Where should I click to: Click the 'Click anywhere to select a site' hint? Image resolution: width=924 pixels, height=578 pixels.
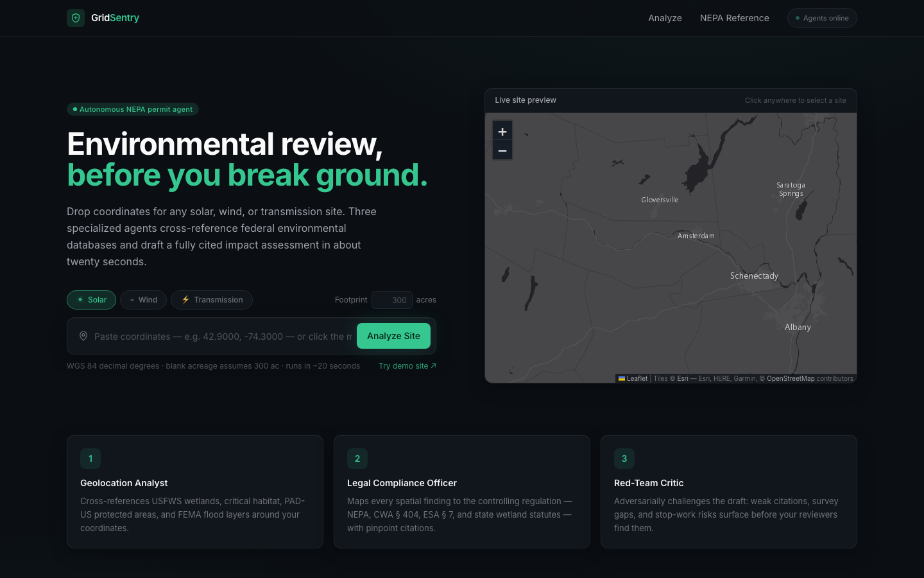coord(796,100)
